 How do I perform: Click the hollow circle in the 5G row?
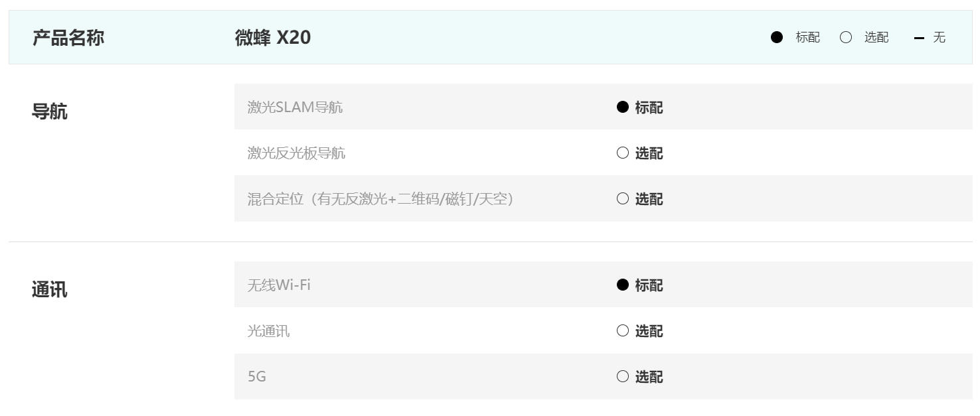(x=622, y=377)
